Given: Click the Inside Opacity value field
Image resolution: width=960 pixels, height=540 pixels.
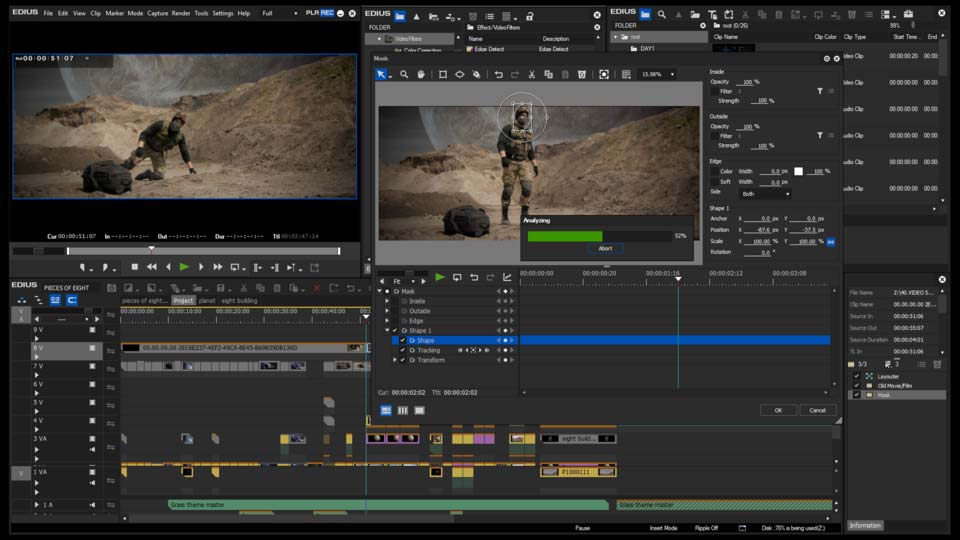Looking at the screenshot, I should 747,82.
